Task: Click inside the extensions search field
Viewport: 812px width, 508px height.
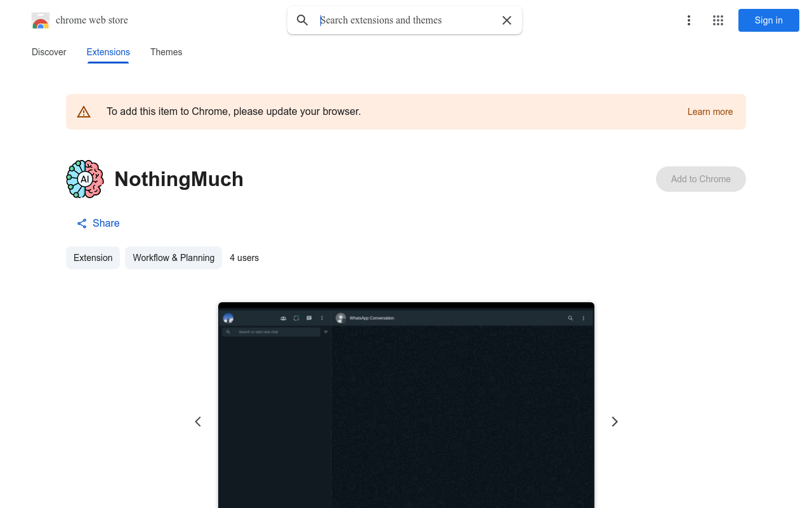Action: click(404, 20)
